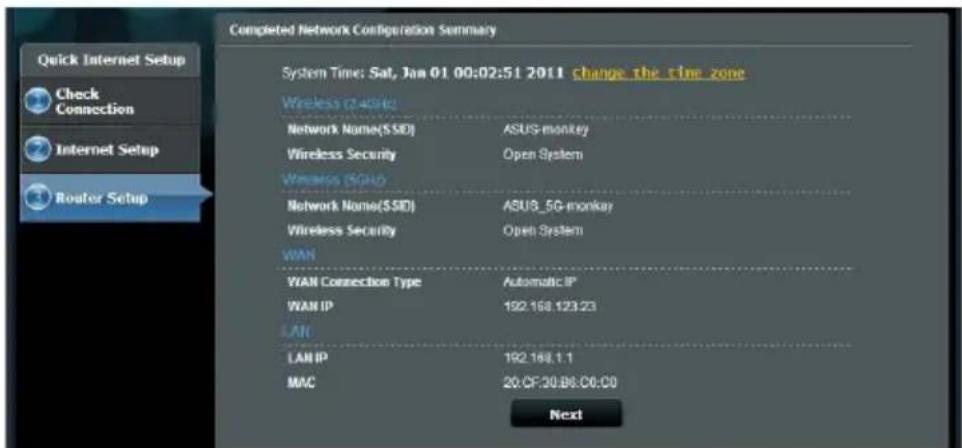Screen dimensions: 962x448
Task: Click the 2.4GHz 'Network Name(SSID)' label
Action: pyautogui.click(x=352, y=129)
